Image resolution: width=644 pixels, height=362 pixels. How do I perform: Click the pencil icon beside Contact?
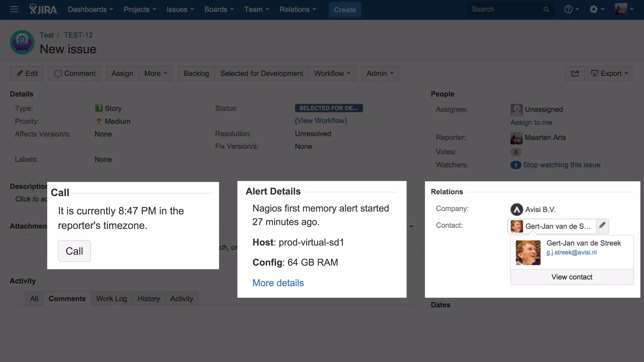602,226
